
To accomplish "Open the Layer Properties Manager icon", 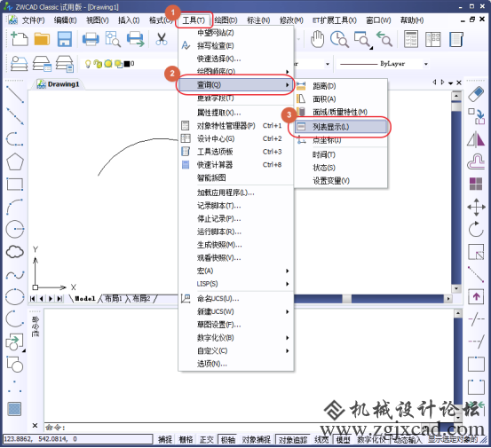I will pyautogui.click(x=19, y=64).
